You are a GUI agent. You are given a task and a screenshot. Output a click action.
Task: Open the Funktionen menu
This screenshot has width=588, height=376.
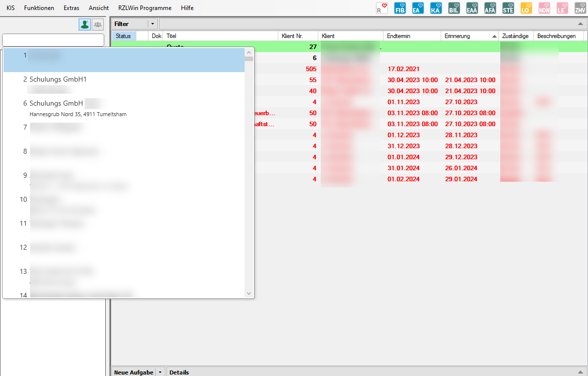point(39,8)
